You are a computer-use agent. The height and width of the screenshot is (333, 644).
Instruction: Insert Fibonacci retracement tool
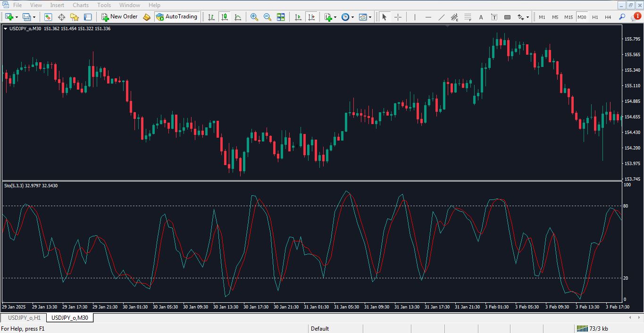pyautogui.click(x=468, y=17)
